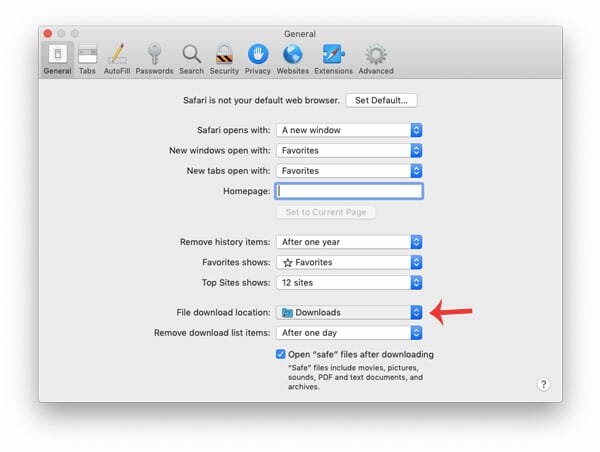Click the "New windows open with:" label

click(220, 150)
